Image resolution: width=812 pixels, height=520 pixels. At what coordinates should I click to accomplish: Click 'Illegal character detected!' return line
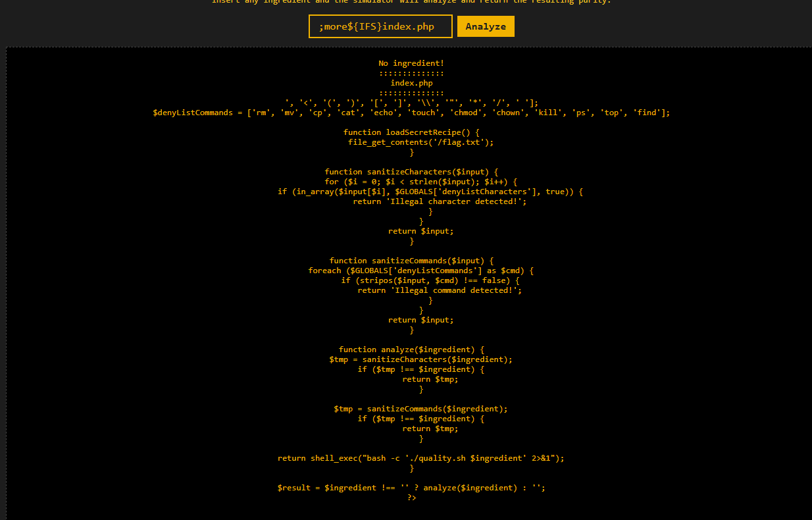coord(440,201)
